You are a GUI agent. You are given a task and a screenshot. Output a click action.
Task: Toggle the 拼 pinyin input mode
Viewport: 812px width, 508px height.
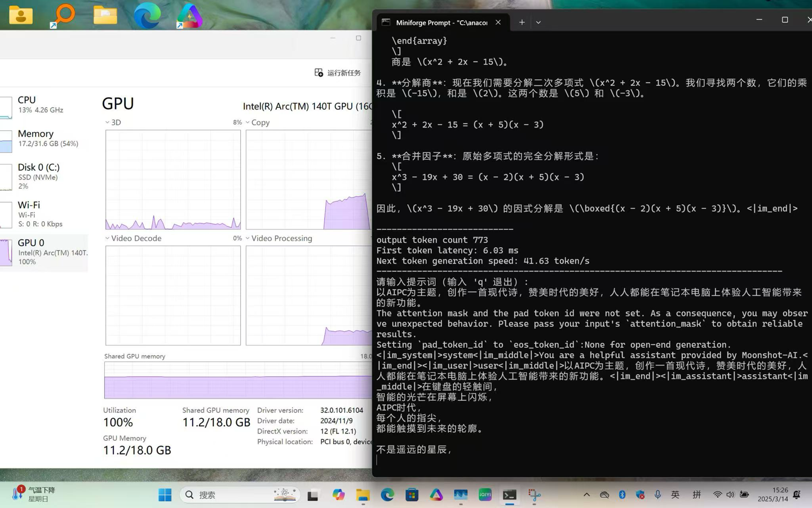(696, 494)
